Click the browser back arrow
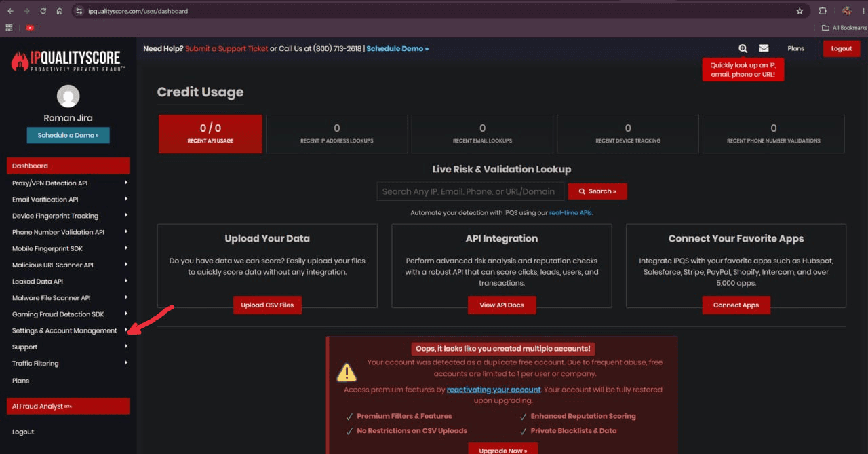 [x=9, y=11]
